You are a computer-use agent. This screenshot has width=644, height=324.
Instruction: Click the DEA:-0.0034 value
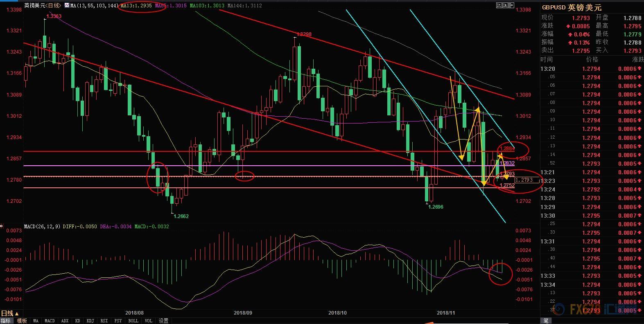click(x=115, y=226)
